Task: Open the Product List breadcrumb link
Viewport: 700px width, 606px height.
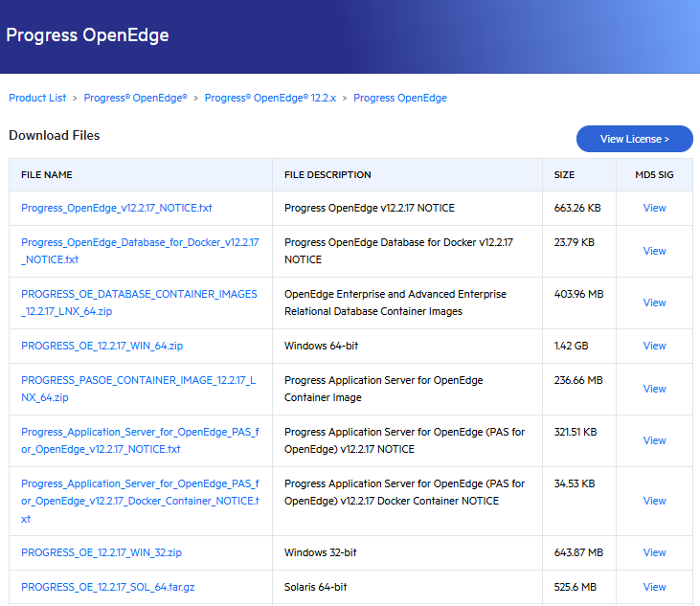Action: (37, 98)
